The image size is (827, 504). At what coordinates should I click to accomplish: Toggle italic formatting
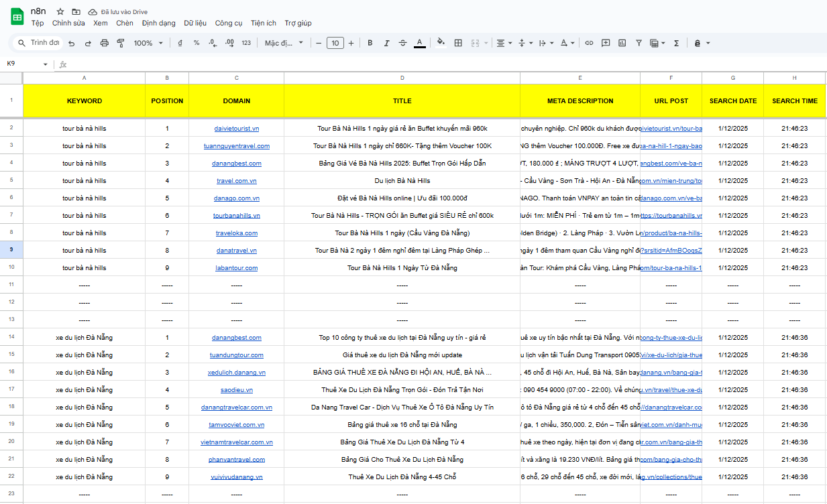point(386,43)
